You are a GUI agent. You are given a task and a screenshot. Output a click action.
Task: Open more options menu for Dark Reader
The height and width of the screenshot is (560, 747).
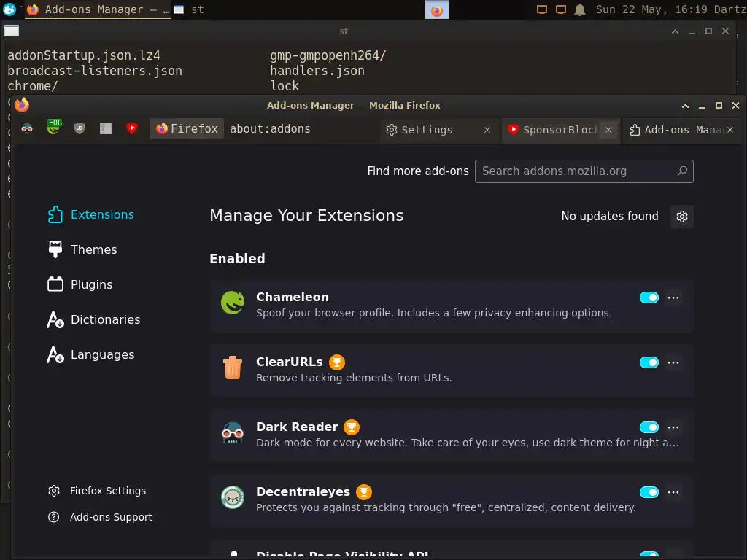click(673, 427)
